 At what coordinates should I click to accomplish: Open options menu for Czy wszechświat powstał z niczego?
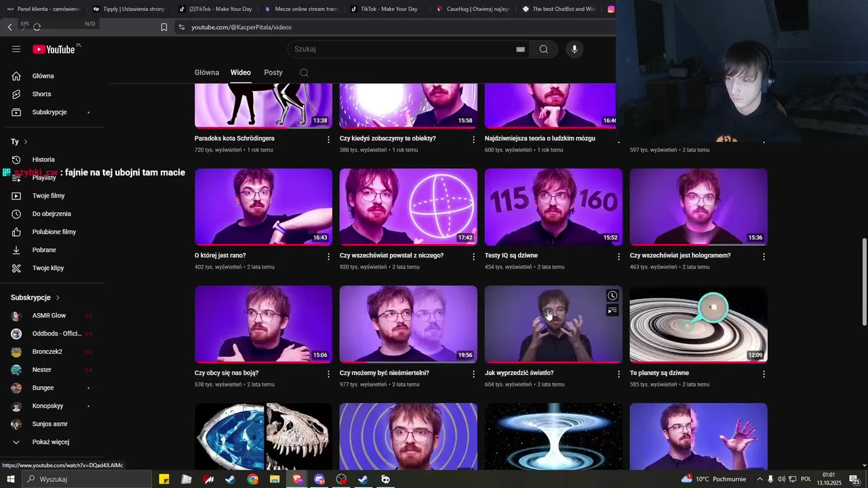tap(474, 257)
